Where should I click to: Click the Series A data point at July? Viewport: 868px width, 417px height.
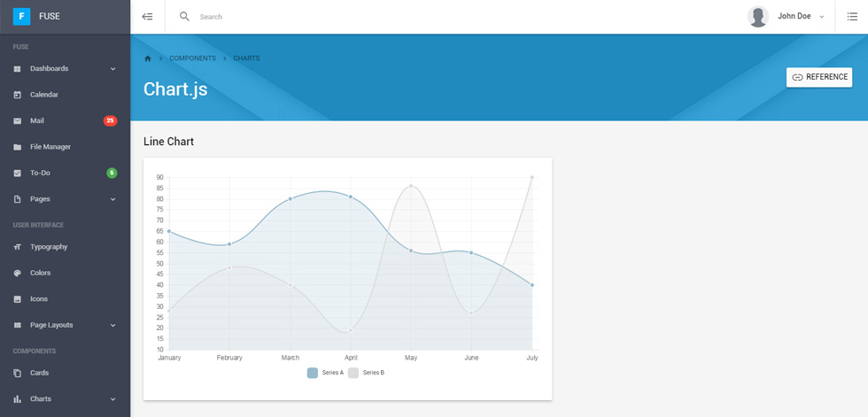(x=532, y=285)
